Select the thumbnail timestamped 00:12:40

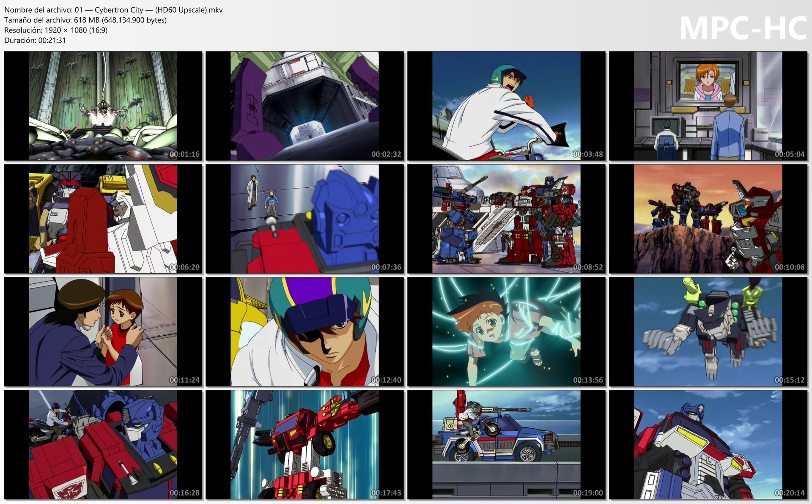click(305, 331)
